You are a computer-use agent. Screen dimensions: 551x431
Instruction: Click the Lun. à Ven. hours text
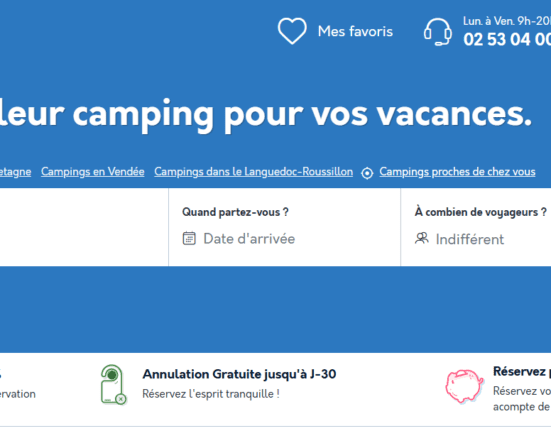[507, 21]
